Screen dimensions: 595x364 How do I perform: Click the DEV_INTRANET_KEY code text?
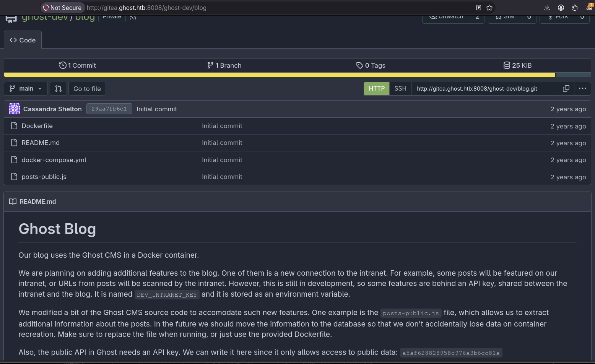pyautogui.click(x=167, y=295)
